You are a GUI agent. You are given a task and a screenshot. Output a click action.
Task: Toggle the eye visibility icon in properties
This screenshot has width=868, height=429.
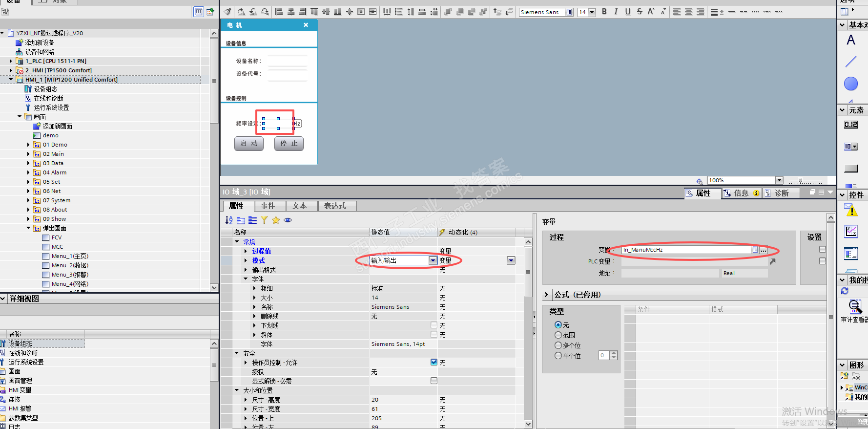tap(288, 220)
